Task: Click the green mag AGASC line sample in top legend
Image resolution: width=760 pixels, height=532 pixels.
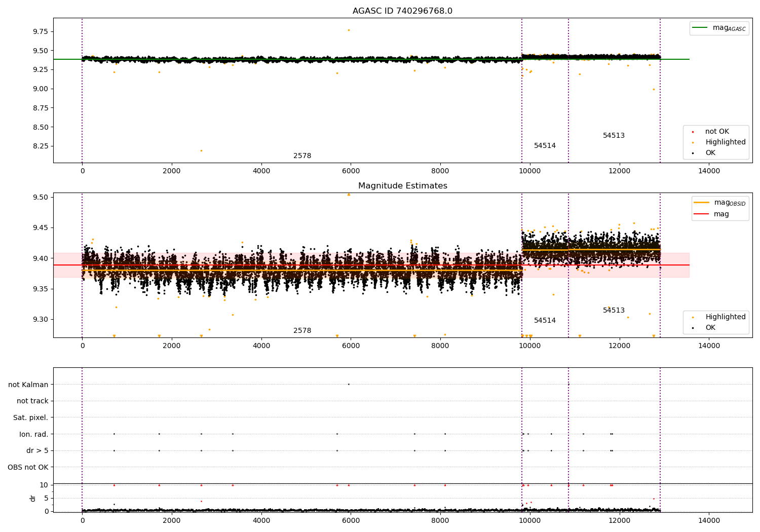Action: pyautogui.click(x=700, y=28)
